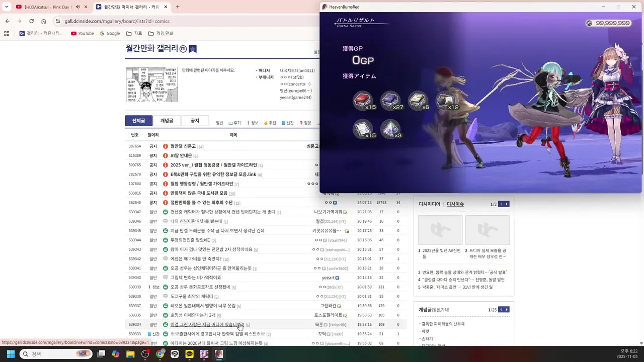Go to next 개념글 page arrow
644x362 pixels.
pos(507,310)
